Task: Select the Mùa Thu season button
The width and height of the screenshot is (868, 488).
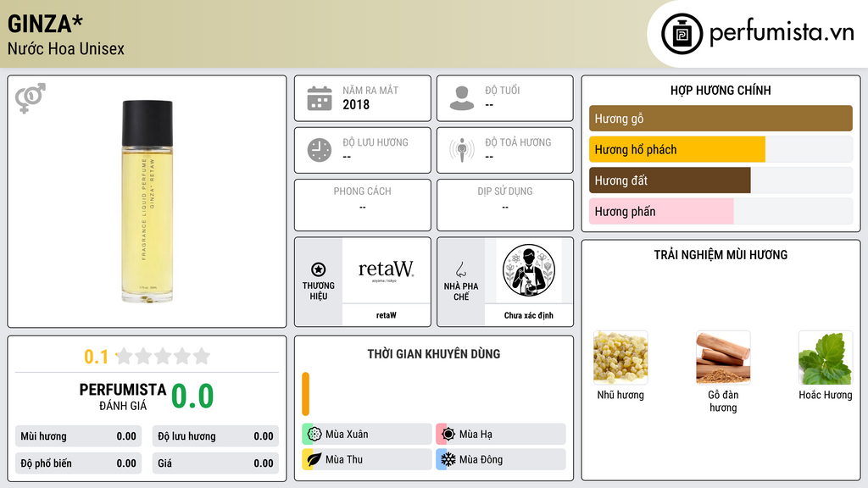Action: pyautogui.click(x=367, y=459)
